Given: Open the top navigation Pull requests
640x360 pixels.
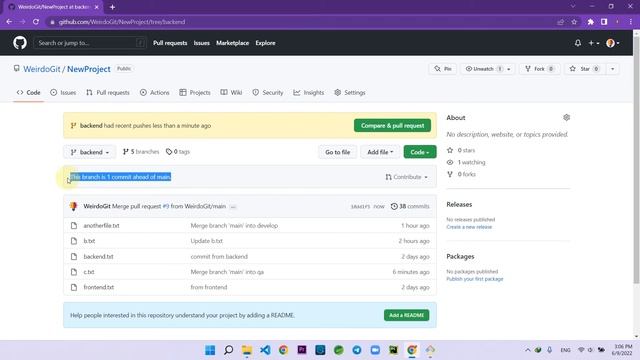Looking at the screenshot, I should [x=170, y=43].
